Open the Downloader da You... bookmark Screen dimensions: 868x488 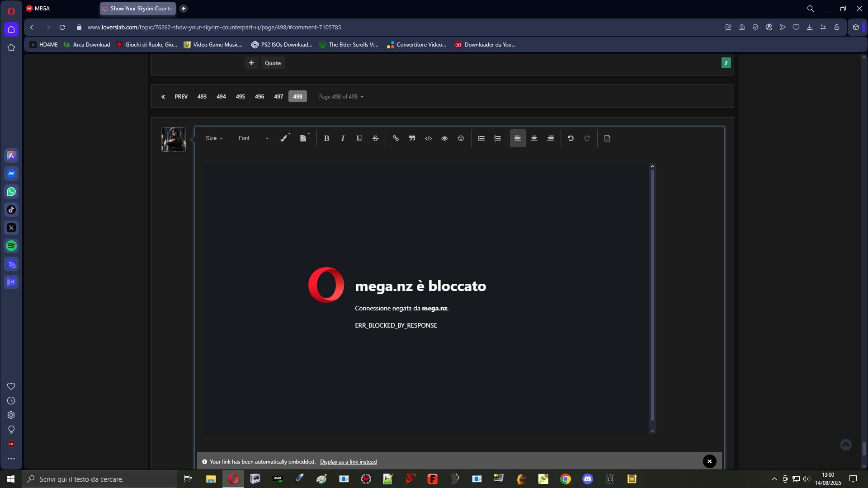point(485,45)
